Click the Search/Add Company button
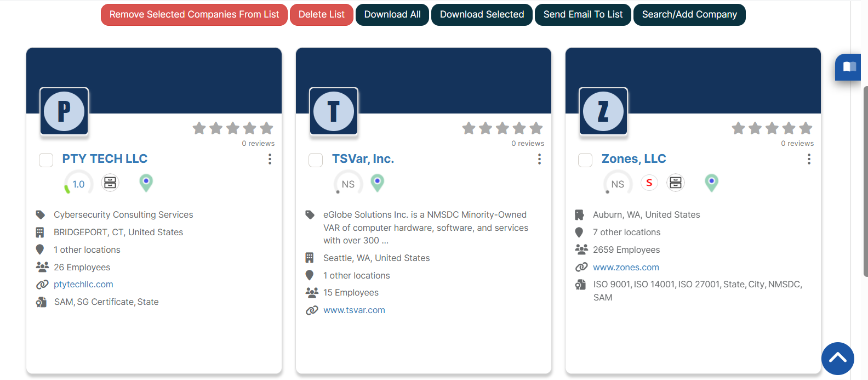 click(689, 15)
